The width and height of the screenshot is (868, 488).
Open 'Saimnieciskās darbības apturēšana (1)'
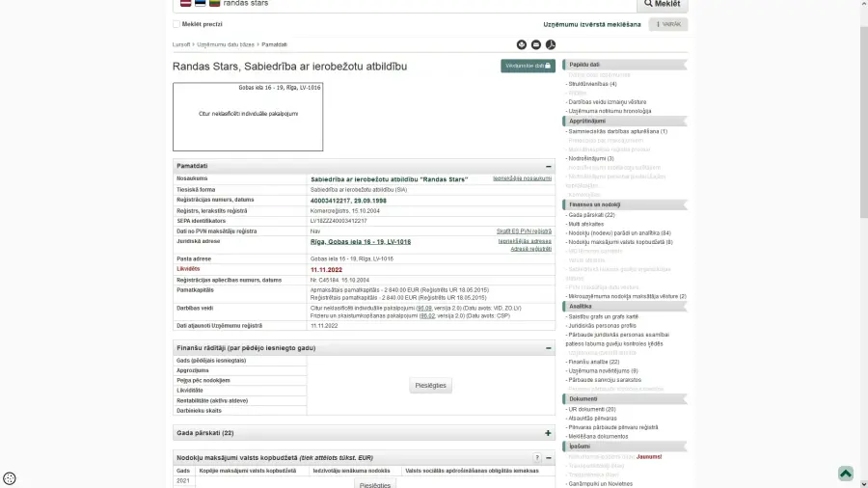[617, 132]
